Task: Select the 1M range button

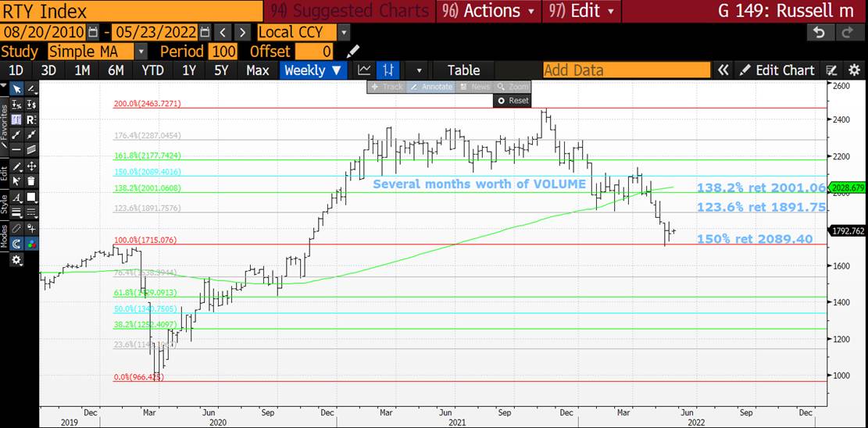Action: [x=82, y=70]
